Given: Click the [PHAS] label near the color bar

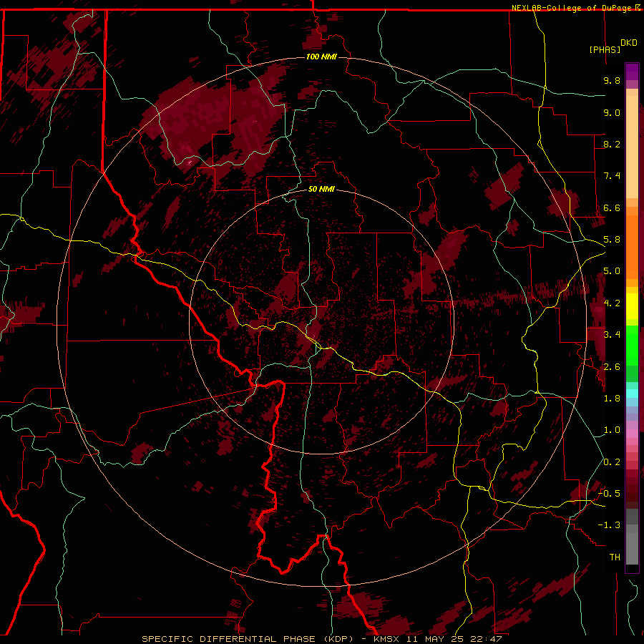Looking at the screenshot, I should 605,49.
